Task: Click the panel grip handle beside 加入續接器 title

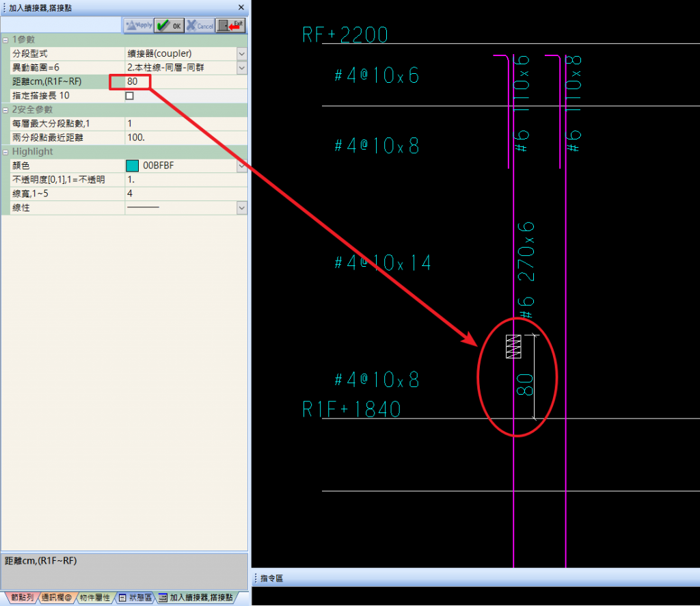Action: (x=5, y=8)
